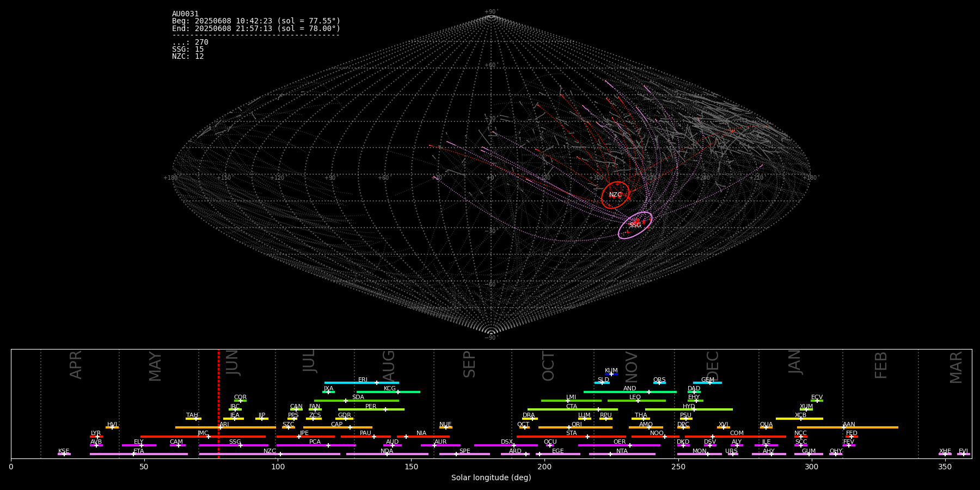The image size is (980, 490).
Task: Click the XHE shower label
Action: (945, 451)
